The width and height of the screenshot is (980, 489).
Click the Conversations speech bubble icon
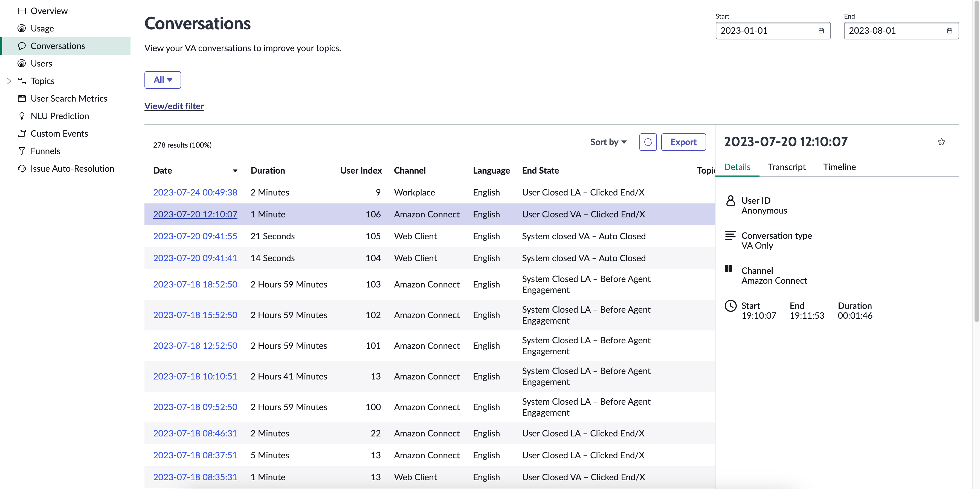(x=22, y=46)
